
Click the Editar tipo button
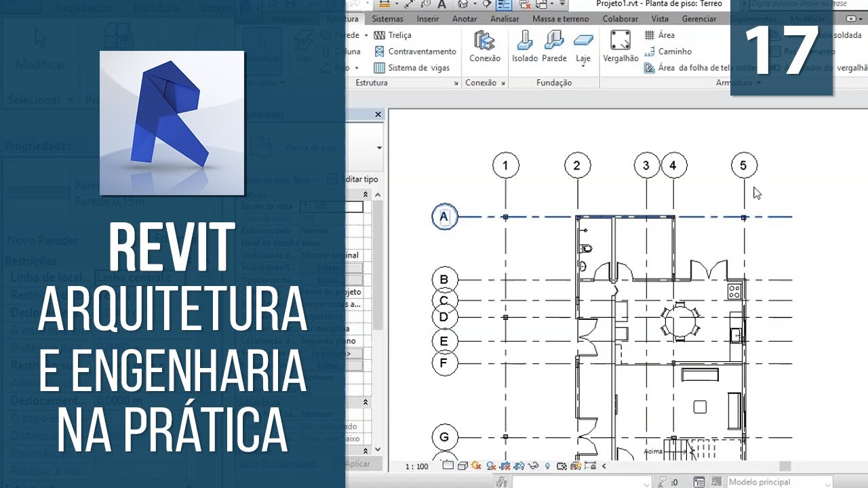click(361, 180)
